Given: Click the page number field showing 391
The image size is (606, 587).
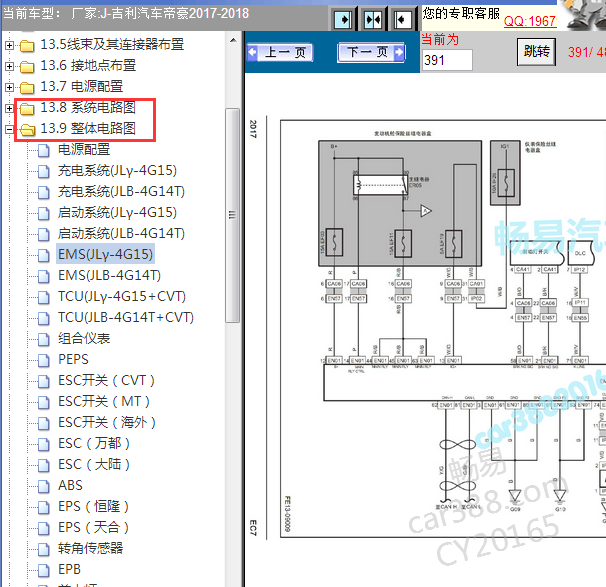Looking at the screenshot, I should pos(447,60).
